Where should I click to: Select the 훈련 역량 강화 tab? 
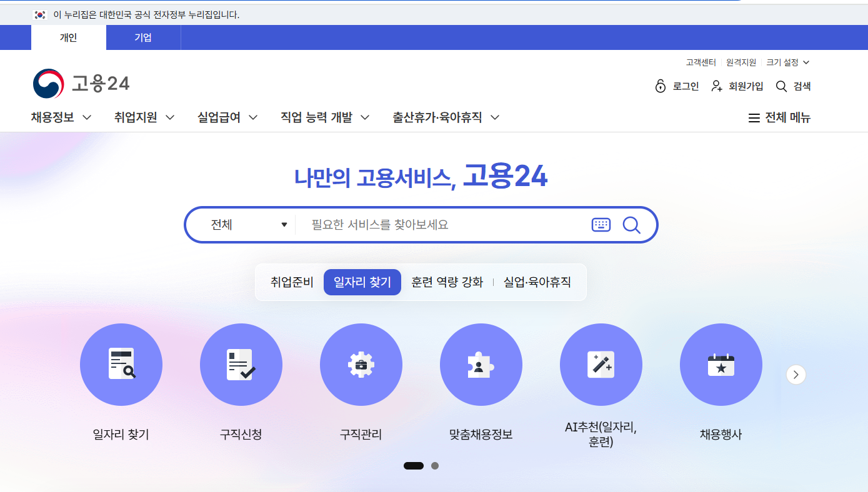click(447, 282)
